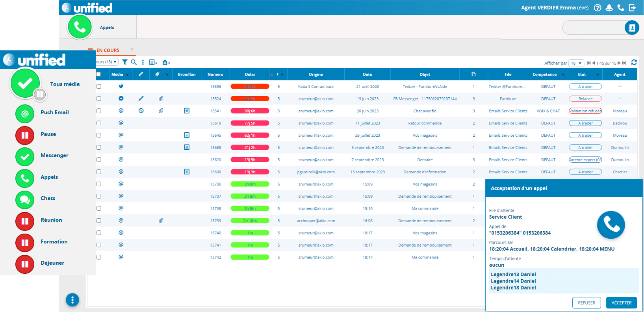Image resolution: width=644 pixels, height=312 pixels.
Task: Click 'Validation refusée' state badge
Action: (585, 111)
